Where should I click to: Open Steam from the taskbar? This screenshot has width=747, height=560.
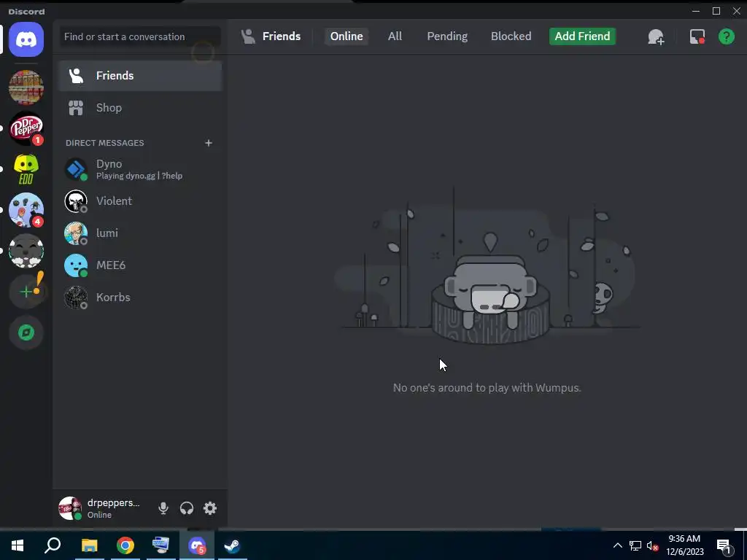point(233,545)
